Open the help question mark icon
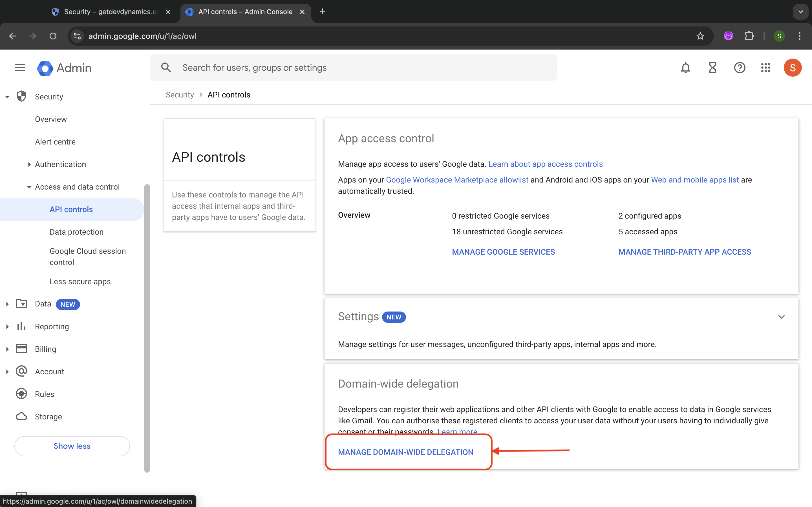812x507 pixels. point(740,68)
